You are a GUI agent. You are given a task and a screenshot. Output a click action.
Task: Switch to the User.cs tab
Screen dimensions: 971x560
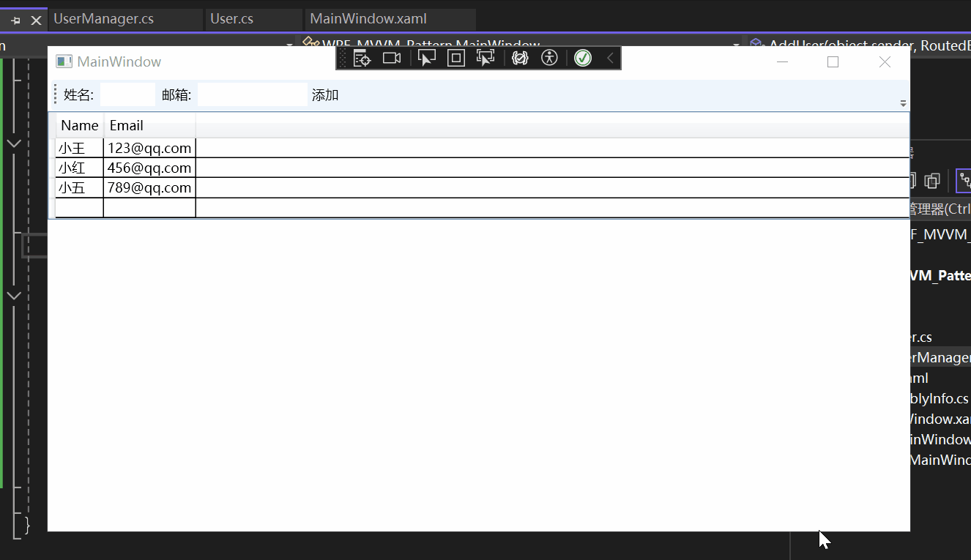229,19
